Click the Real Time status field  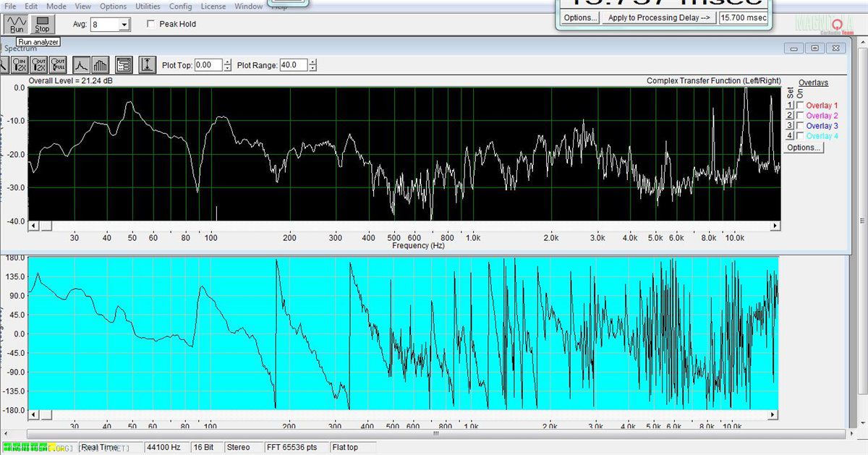click(x=110, y=448)
